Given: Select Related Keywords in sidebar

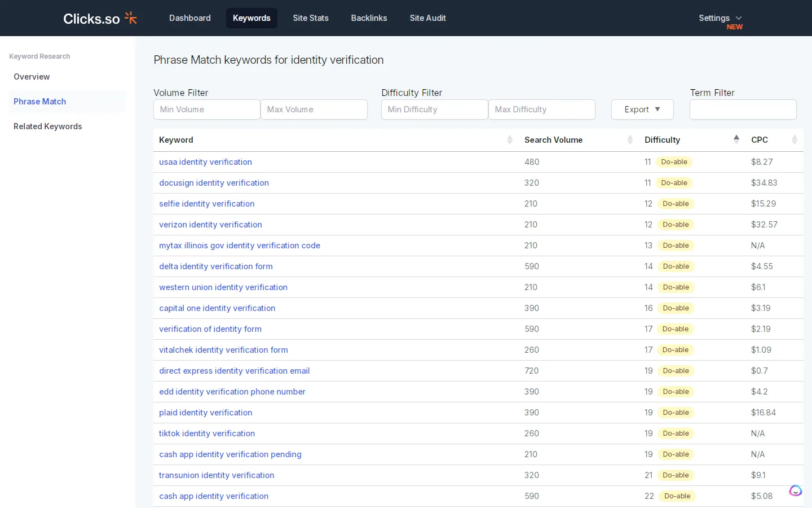Looking at the screenshot, I should tap(48, 126).
